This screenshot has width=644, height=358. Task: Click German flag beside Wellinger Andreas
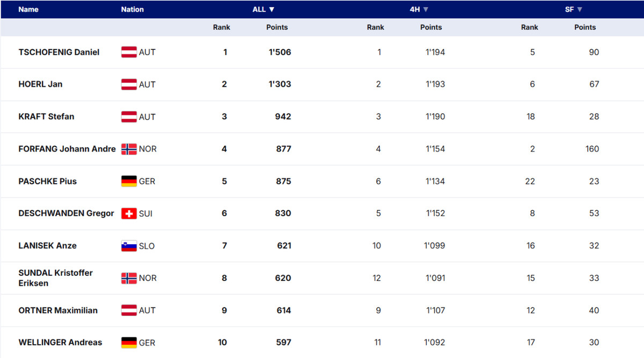pyautogui.click(x=129, y=342)
